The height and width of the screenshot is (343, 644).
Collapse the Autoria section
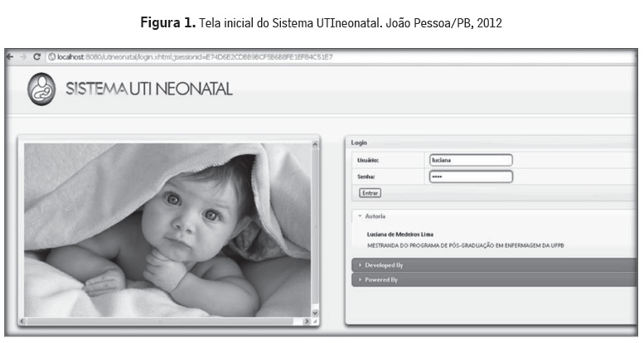[371, 216]
